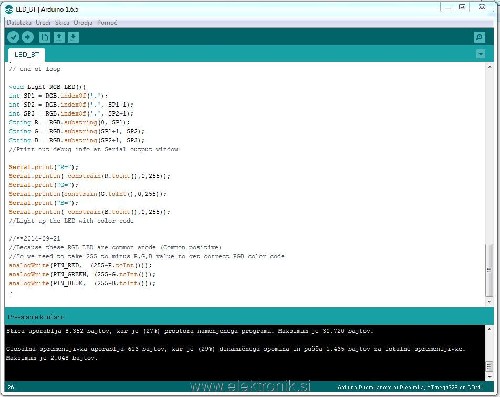Place cursor on the analogWrite(PIN_RED line

click(80, 265)
